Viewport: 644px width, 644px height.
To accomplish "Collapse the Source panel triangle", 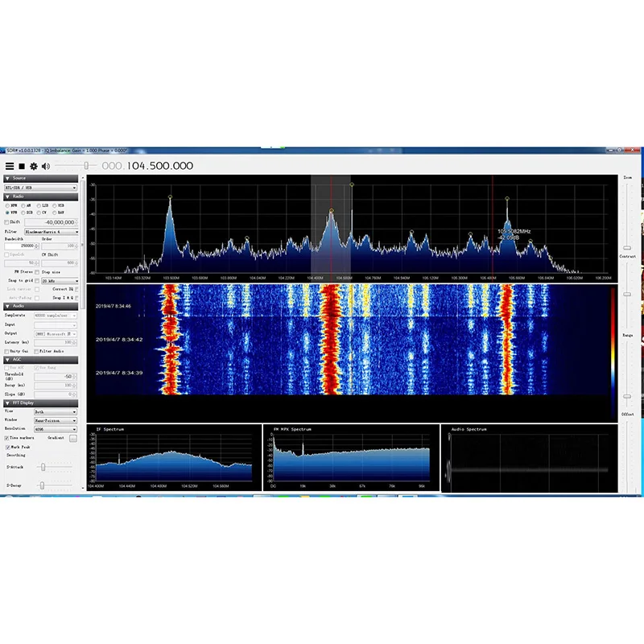I will click(7, 178).
